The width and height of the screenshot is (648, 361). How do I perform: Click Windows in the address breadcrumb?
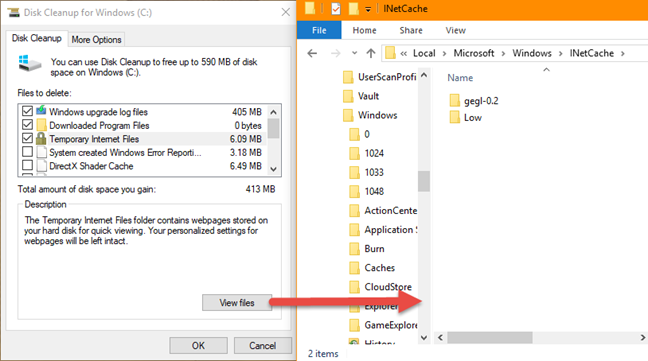click(532, 53)
